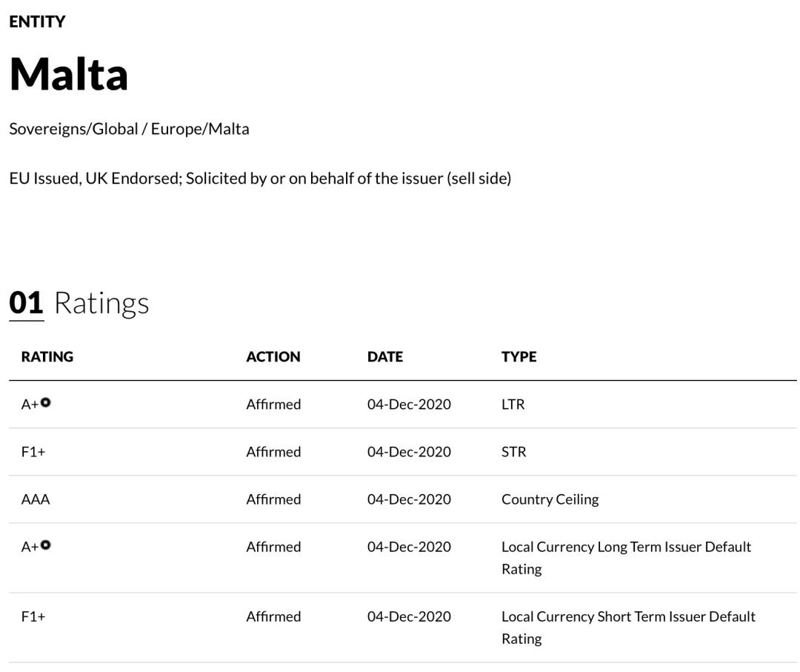Click the F1+ rating in the Local Currency Short Term row
800x672 pixels.
pos(33,616)
